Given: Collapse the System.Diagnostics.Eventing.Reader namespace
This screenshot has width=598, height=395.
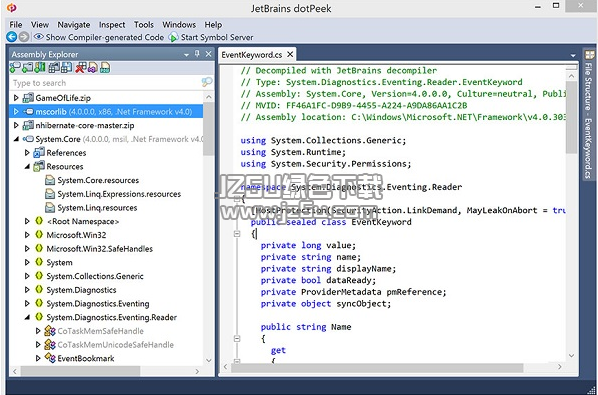Looking at the screenshot, I should [x=27, y=317].
